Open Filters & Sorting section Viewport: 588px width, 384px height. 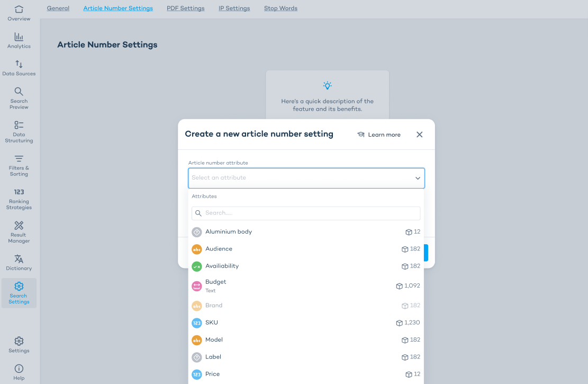(19, 165)
